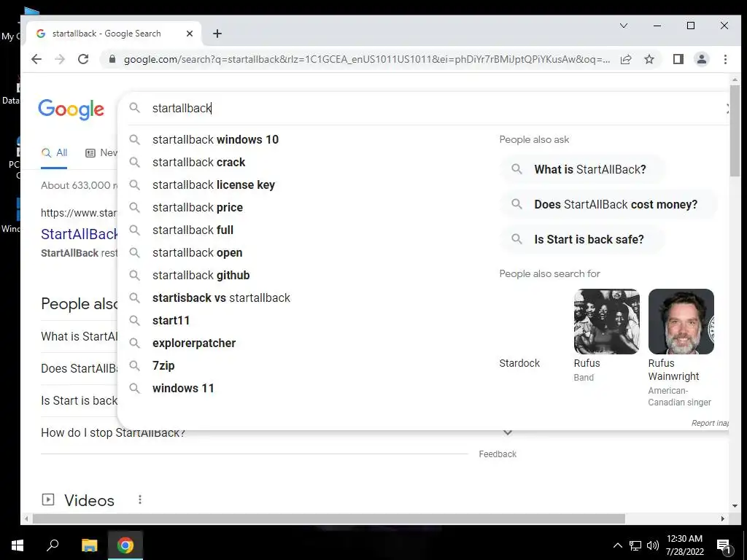The image size is (747, 560).
Task: Open the Rufus band thumbnail
Action: click(606, 322)
